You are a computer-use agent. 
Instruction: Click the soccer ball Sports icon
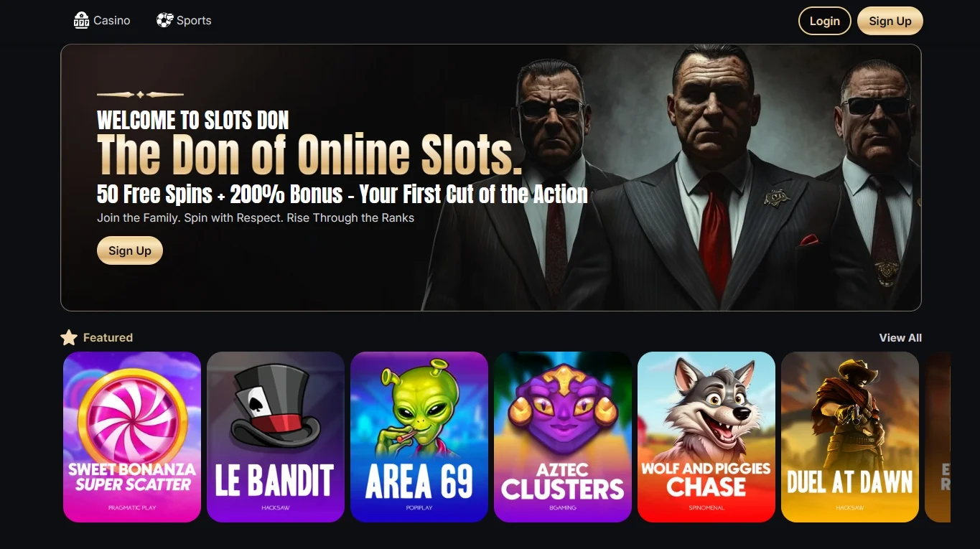[x=165, y=20]
